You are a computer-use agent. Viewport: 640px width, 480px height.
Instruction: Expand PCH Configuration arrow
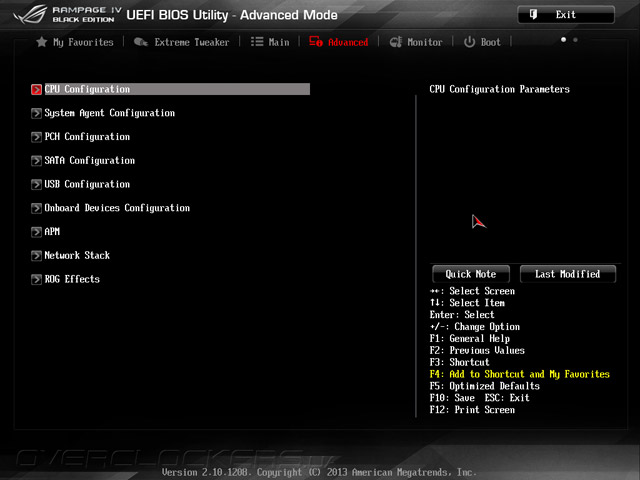tap(36, 137)
